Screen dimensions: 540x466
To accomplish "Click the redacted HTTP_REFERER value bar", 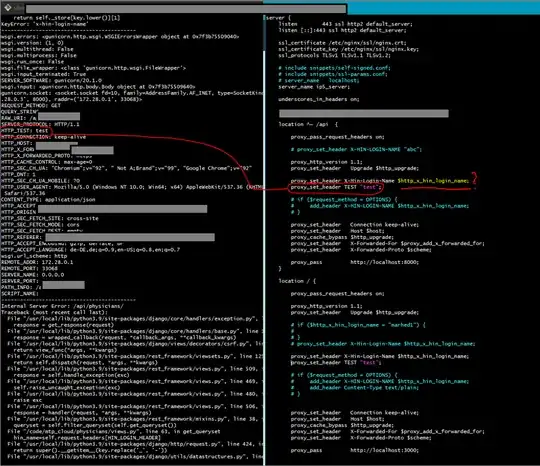I will click(x=130, y=237).
